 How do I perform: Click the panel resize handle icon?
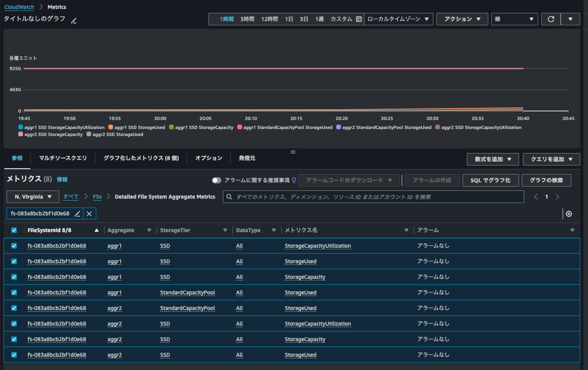(293, 152)
